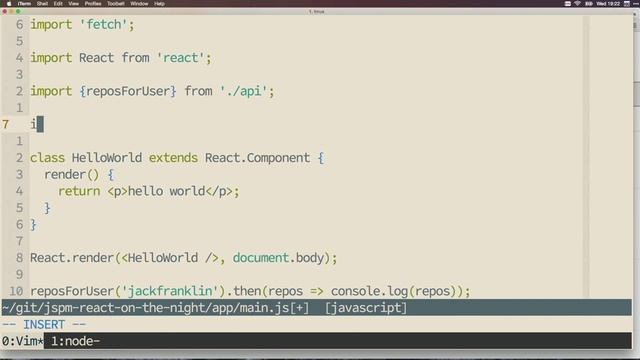Click console.log(repos) expression
The width and height of the screenshot is (640, 360).
coord(393,291)
